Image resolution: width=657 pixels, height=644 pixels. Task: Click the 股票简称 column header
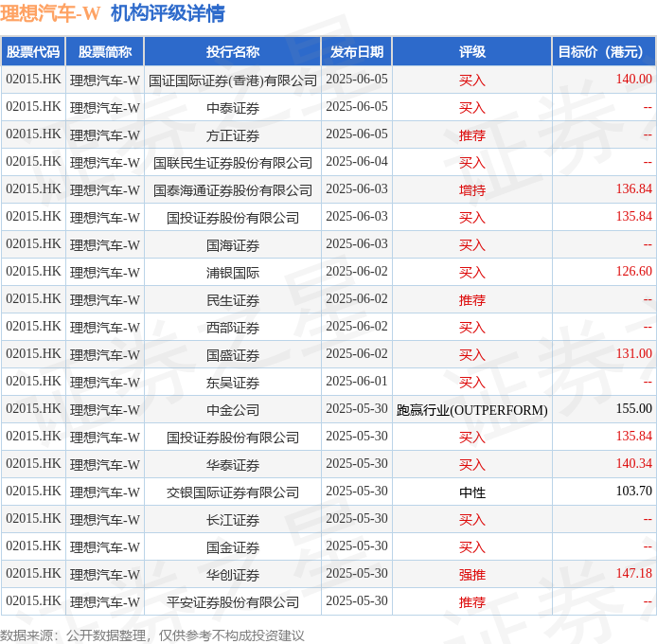pos(105,51)
